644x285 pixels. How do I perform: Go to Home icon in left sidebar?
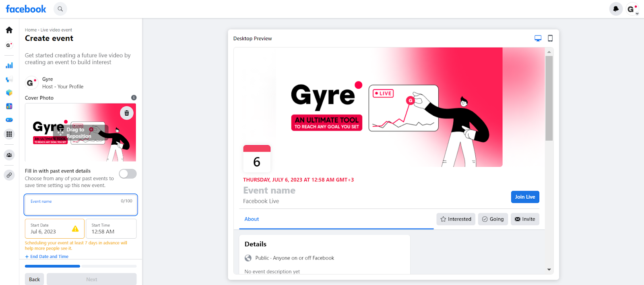pyautogui.click(x=9, y=30)
